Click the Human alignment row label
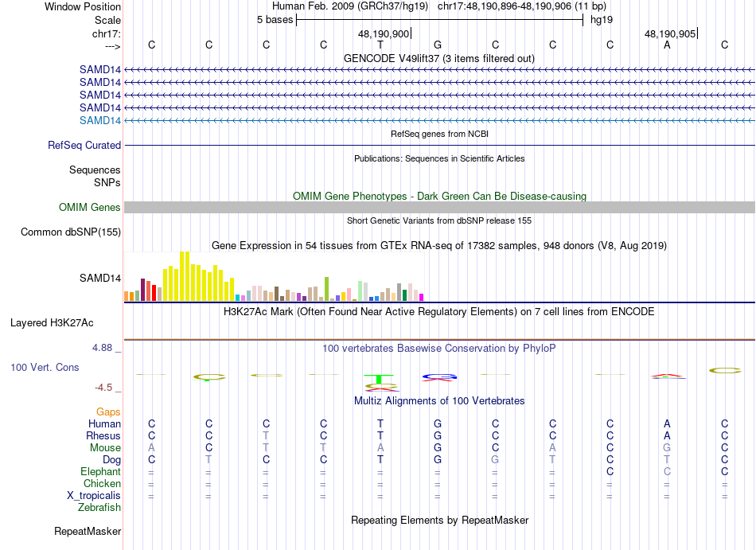756x550 pixels. [x=104, y=423]
